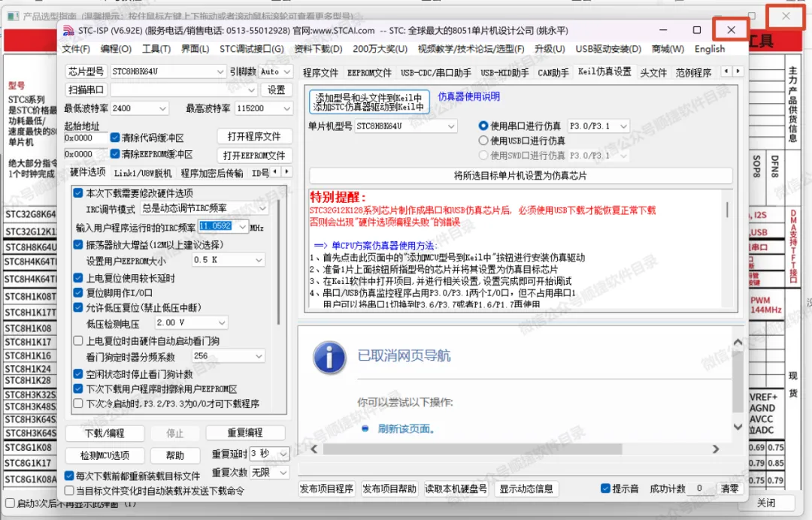Open 最低波特率 2400 dropdown
The width and height of the screenshot is (812, 520).
click(x=139, y=108)
